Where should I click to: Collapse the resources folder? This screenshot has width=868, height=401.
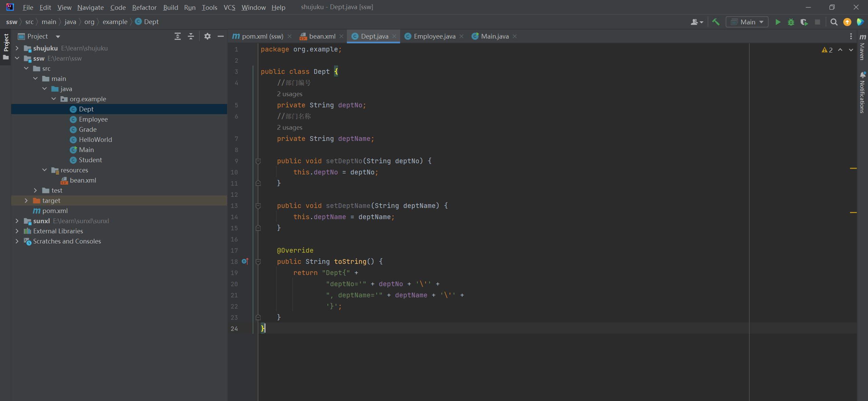(x=44, y=170)
